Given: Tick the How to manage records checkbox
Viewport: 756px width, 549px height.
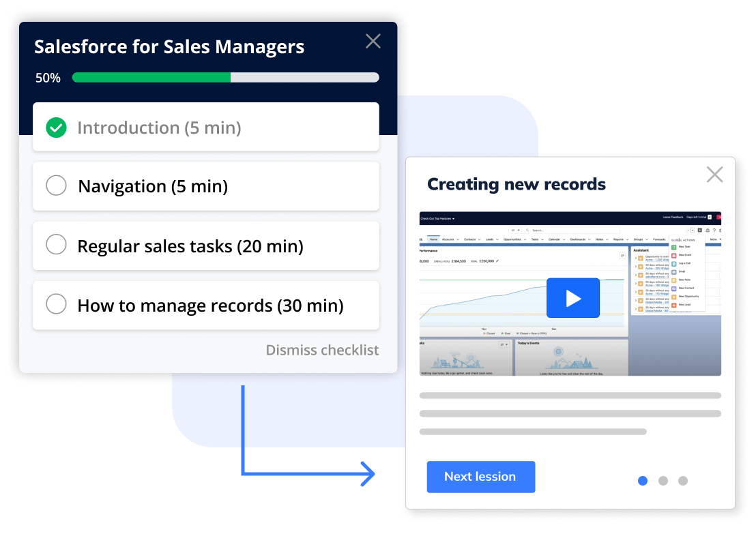Looking at the screenshot, I should 56,305.
